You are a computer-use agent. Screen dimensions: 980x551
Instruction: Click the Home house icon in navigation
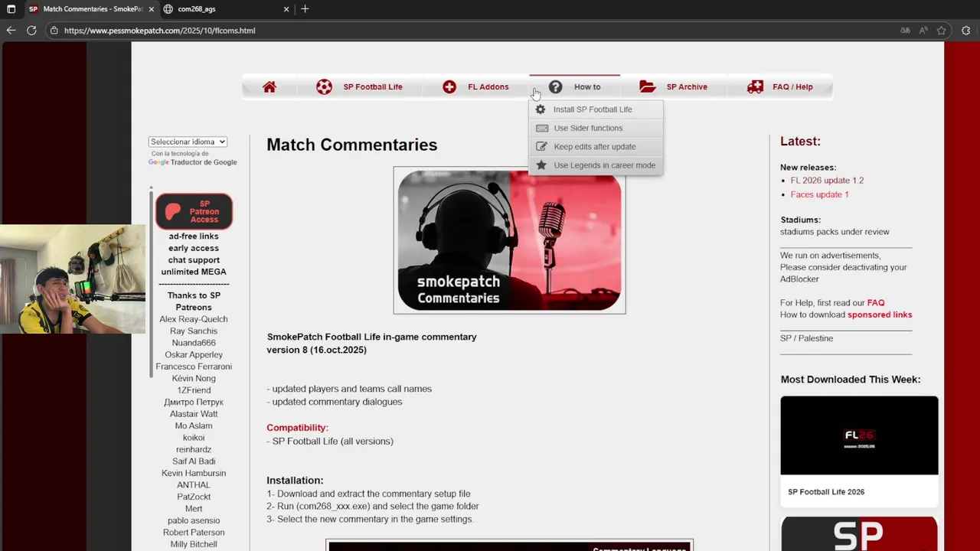point(269,87)
